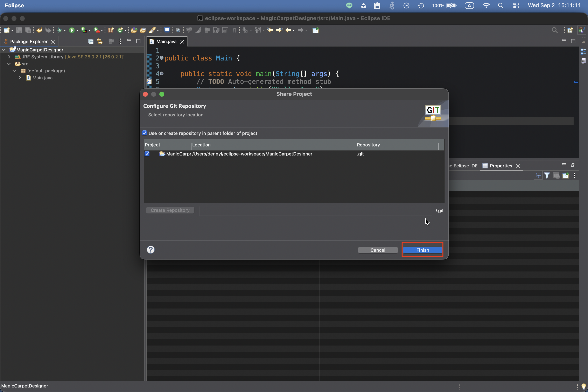
Task: Click the repository path input field
Action: [316, 211]
